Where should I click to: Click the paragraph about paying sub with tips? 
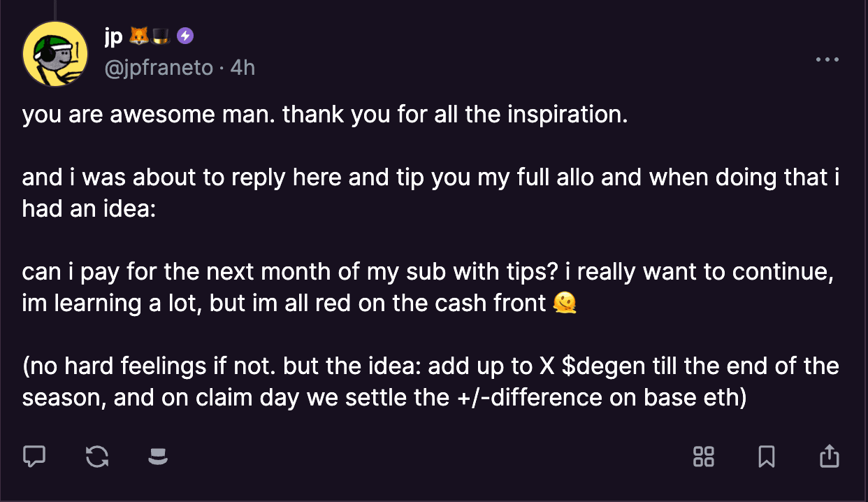[x=428, y=287]
